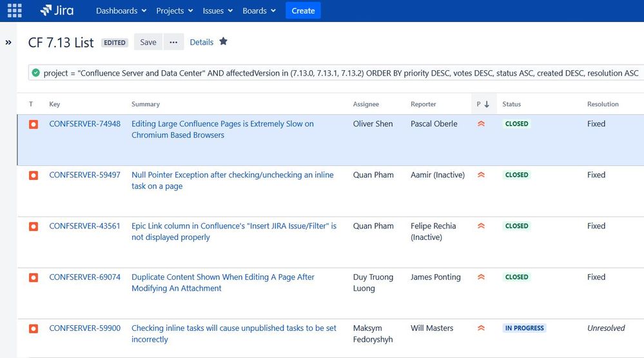
Task: Open Duplicate Content Shown summary link
Action: coord(222,283)
